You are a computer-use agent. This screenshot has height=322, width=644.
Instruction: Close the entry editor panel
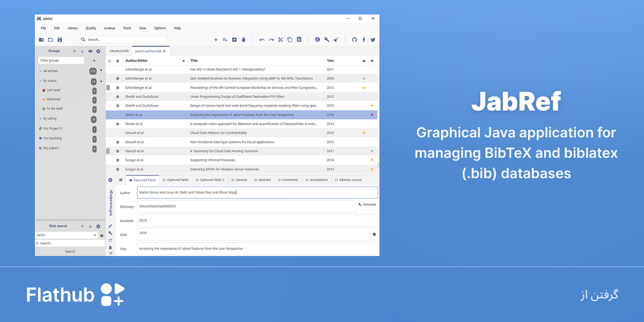tap(110, 180)
